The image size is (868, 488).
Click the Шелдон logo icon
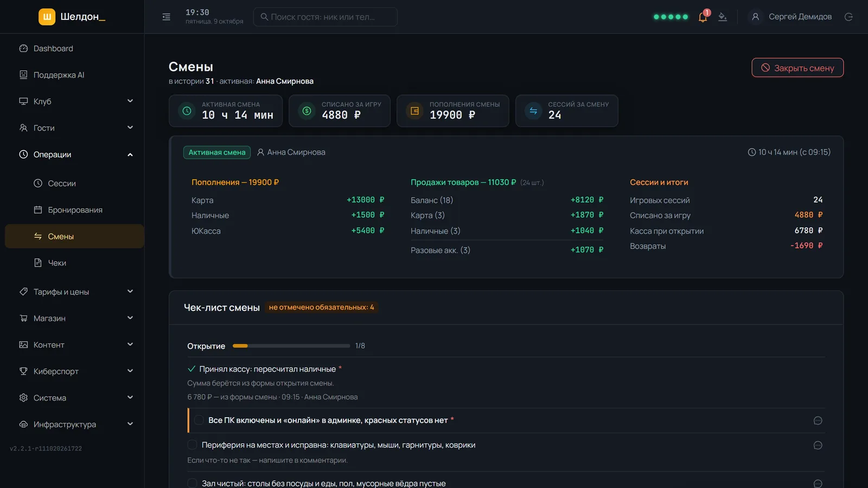click(47, 17)
